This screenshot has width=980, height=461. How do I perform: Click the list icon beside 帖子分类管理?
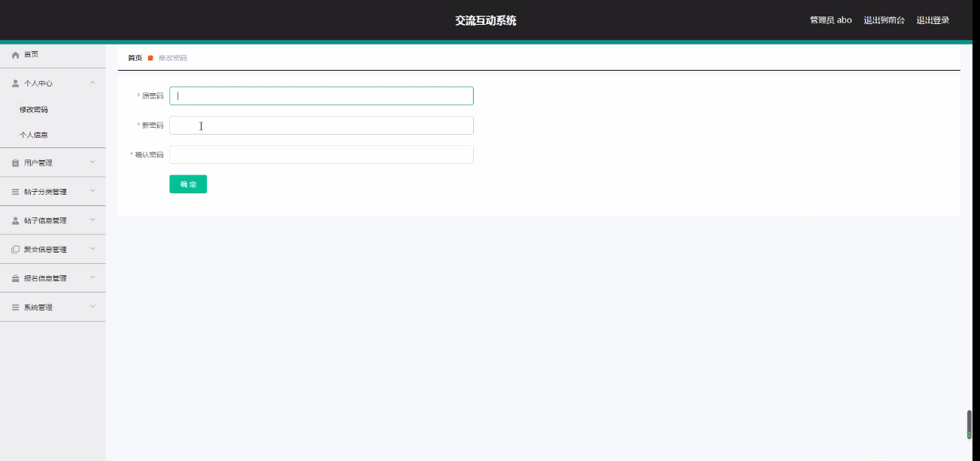15,192
